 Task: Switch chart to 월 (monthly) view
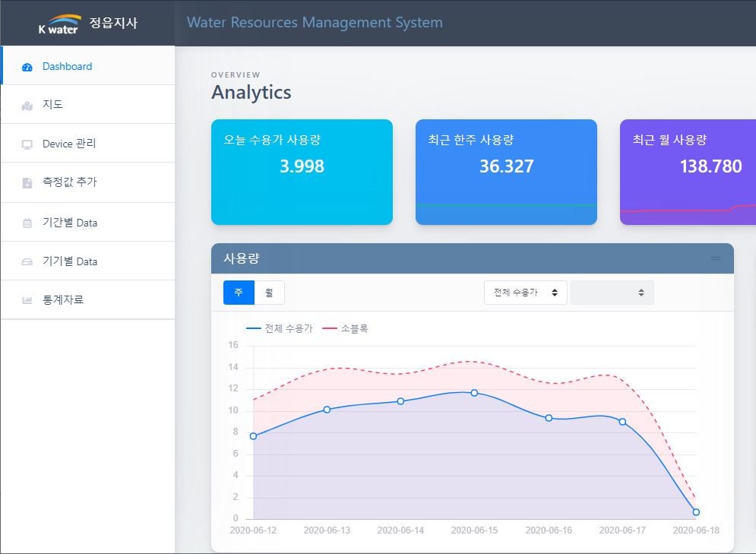pyautogui.click(x=269, y=293)
